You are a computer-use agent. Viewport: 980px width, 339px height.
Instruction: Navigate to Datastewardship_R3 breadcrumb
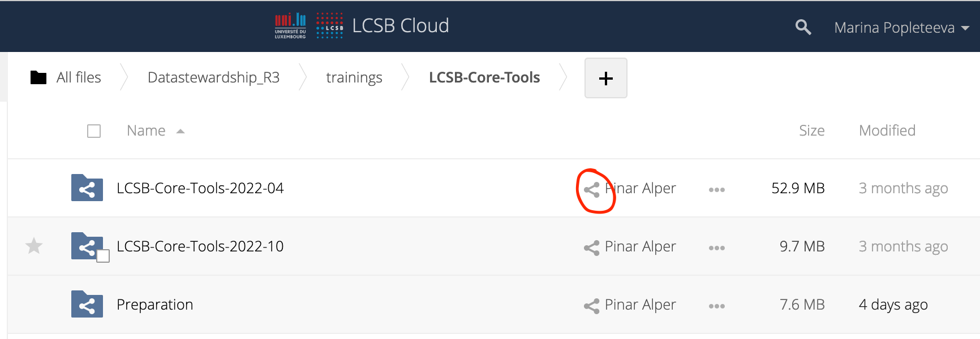[x=213, y=77]
